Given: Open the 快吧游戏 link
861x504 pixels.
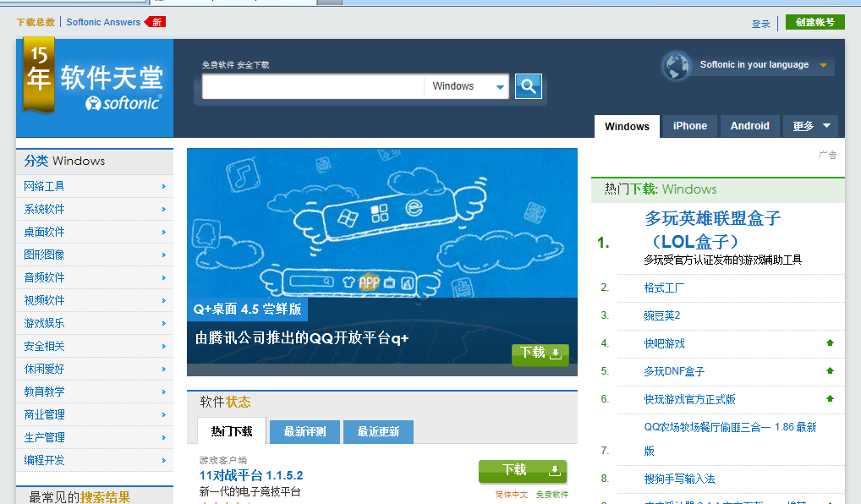Looking at the screenshot, I should point(665,343).
